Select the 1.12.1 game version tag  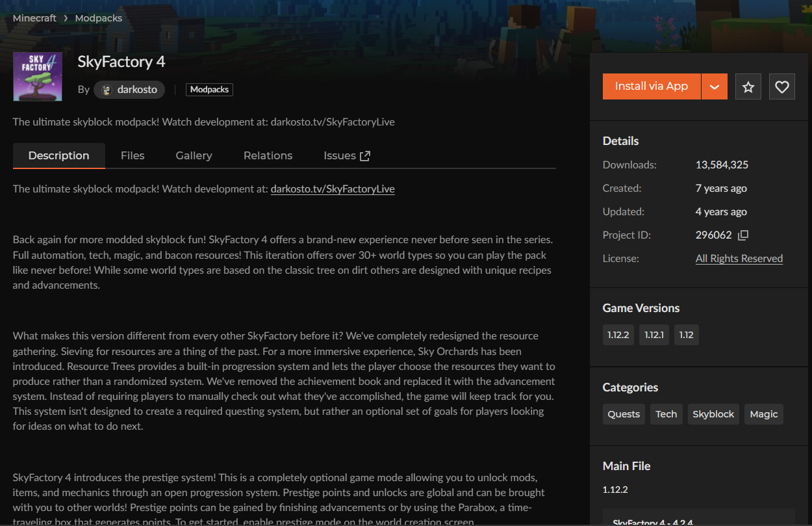(x=654, y=335)
